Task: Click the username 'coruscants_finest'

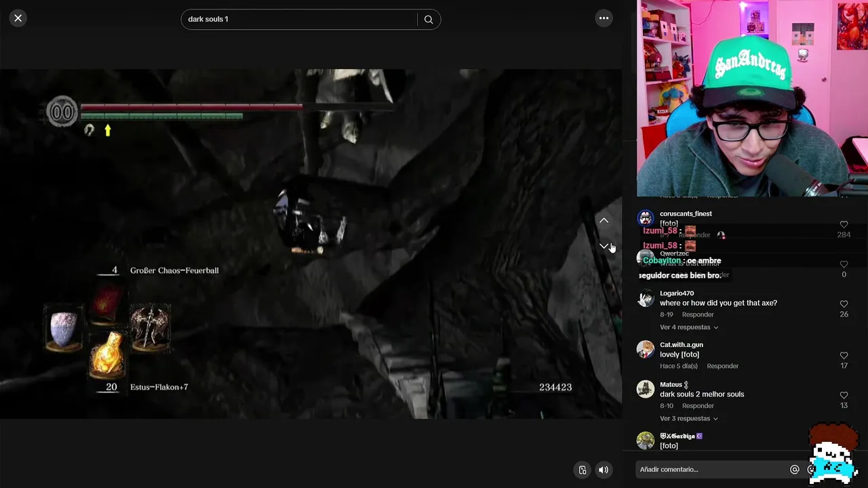Action: (686, 214)
